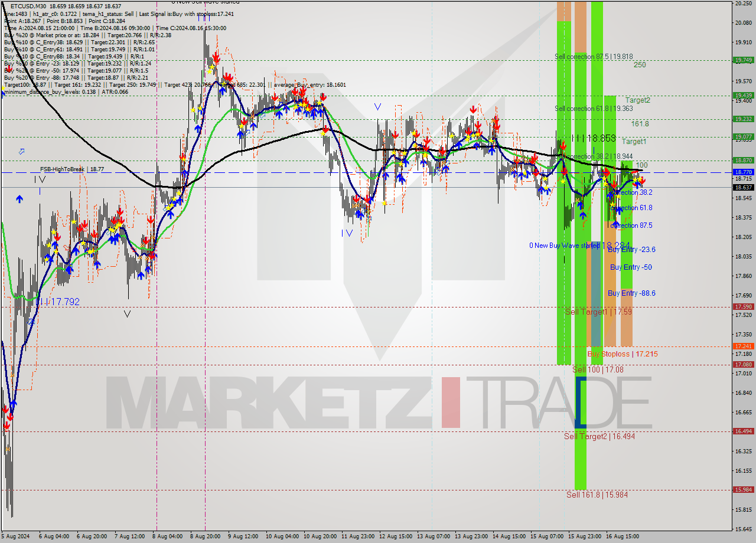Image resolution: width=756 pixels, height=543 pixels.
Task: Select the 'Buy Stoploss | 17.215' label
Action: 623,354
